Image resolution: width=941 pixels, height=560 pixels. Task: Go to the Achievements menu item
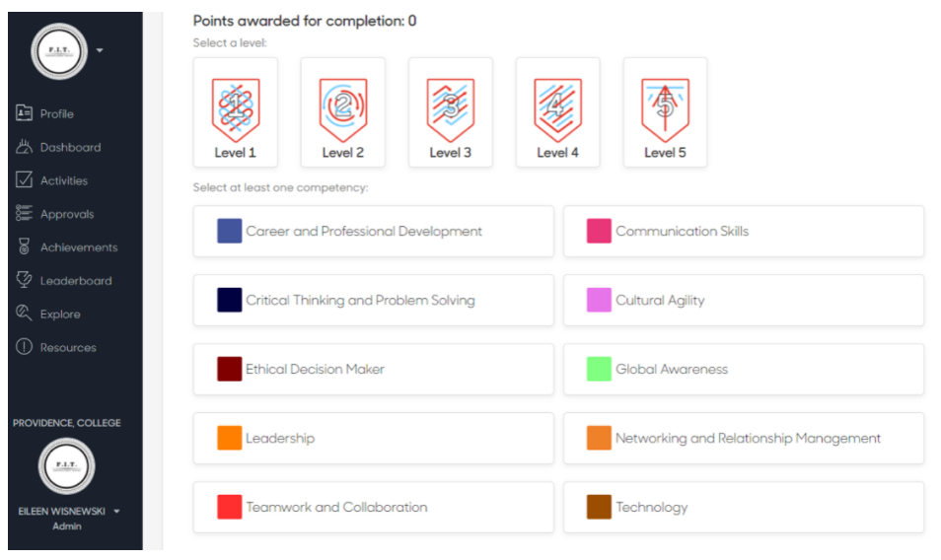pyautogui.click(x=79, y=247)
